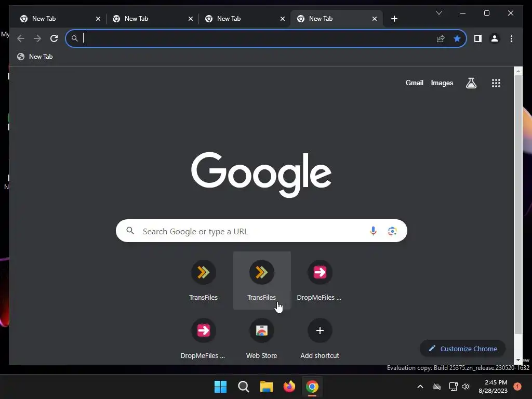Open the Google apps grid

click(x=496, y=83)
